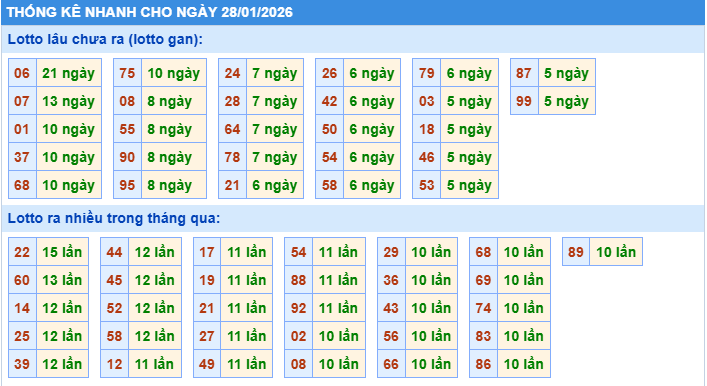Select number 07 in the lotto gan table

pyautogui.click(x=22, y=101)
